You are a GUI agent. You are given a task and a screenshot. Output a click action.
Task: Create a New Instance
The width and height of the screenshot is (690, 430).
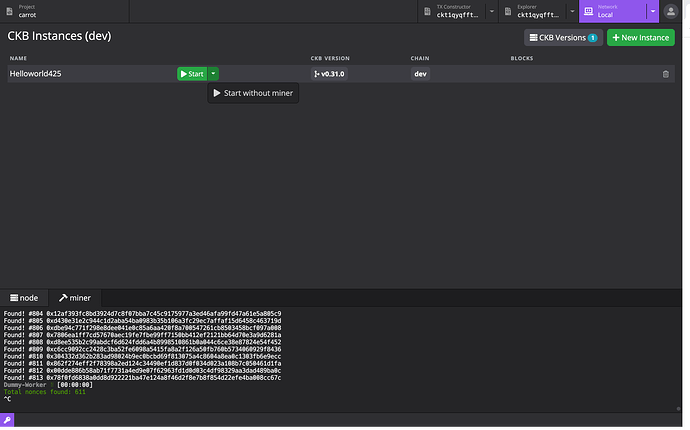pyautogui.click(x=641, y=38)
